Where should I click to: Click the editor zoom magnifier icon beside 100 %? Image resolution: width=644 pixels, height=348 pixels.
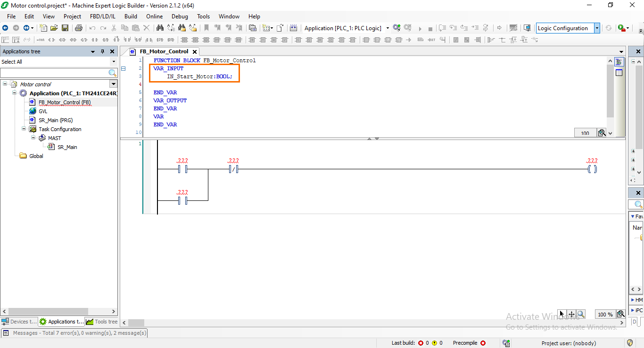click(621, 314)
